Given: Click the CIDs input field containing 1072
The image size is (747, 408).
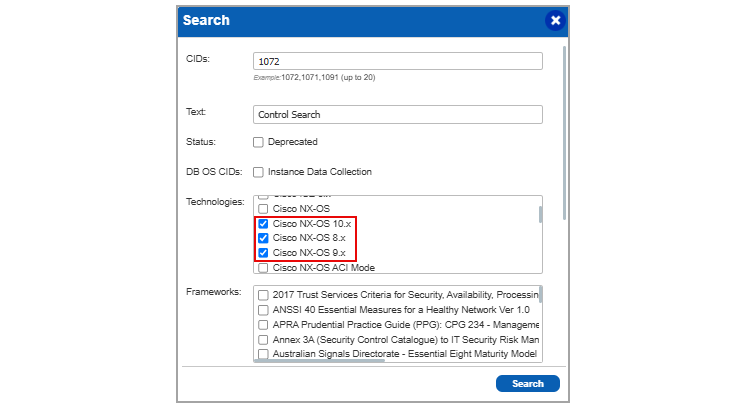Looking at the screenshot, I should [398, 61].
